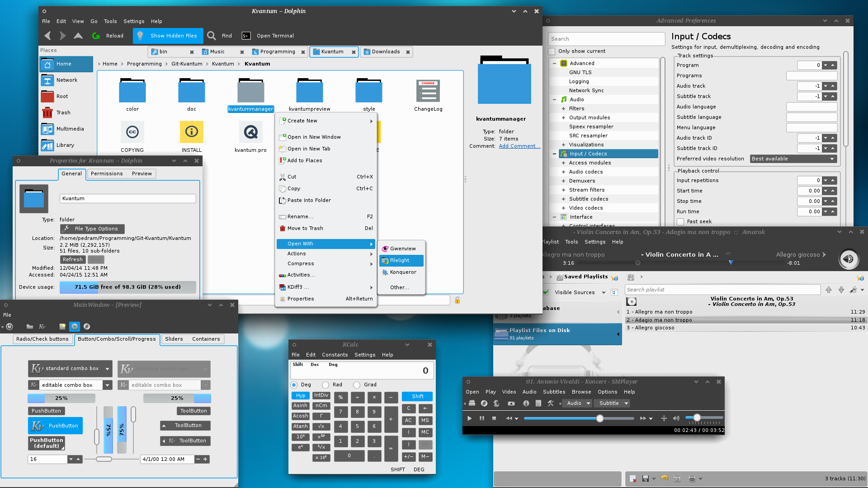
Task: Open Terminal from Dolphin toolbar
Action: point(268,36)
